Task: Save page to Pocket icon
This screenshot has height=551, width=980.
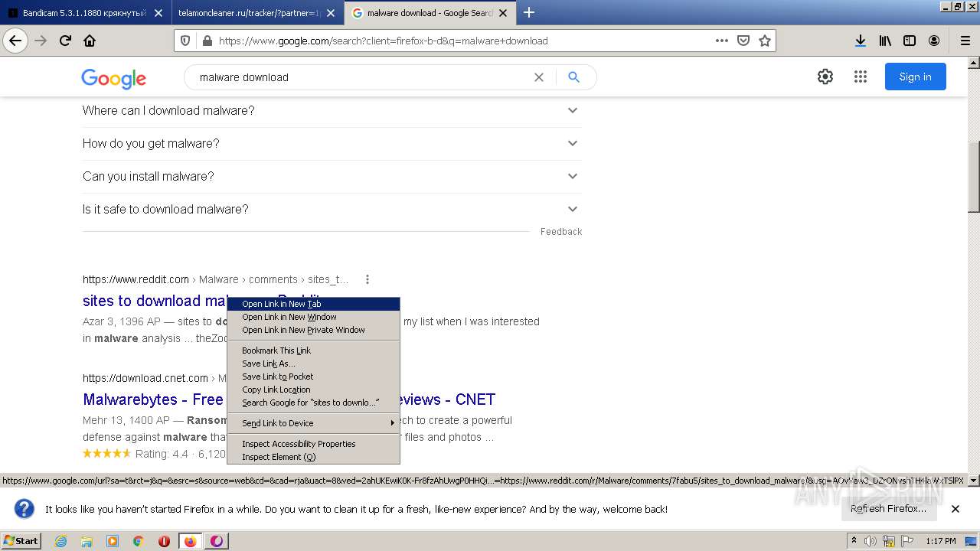Action: coord(743,41)
